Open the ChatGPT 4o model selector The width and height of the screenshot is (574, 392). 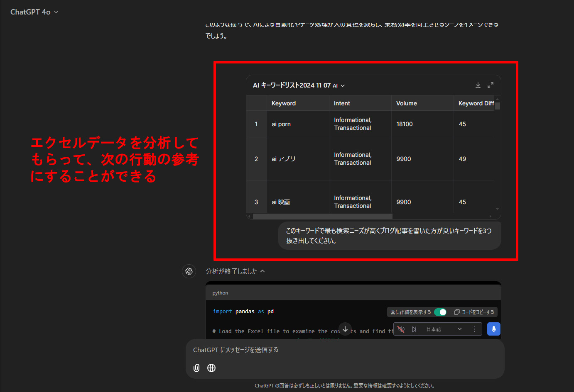[x=34, y=12]
